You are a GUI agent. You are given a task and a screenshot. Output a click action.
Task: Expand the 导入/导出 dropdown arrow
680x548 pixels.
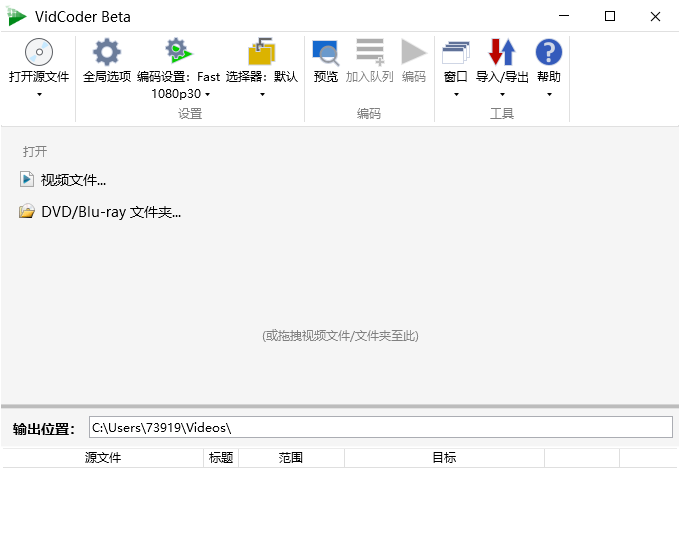click(x=502, y=95)
